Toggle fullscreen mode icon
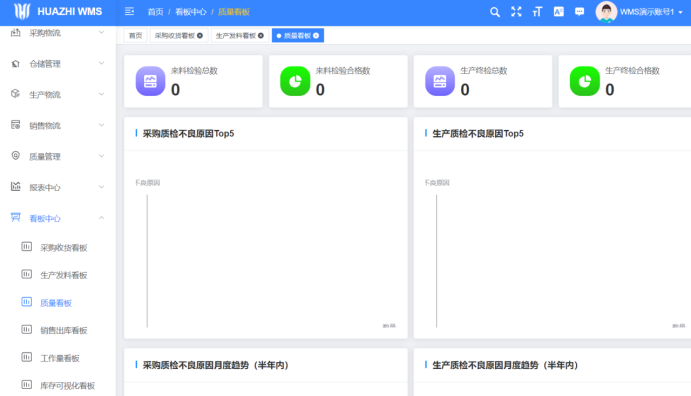The image size is (691, 396). [x=516, y=12]
